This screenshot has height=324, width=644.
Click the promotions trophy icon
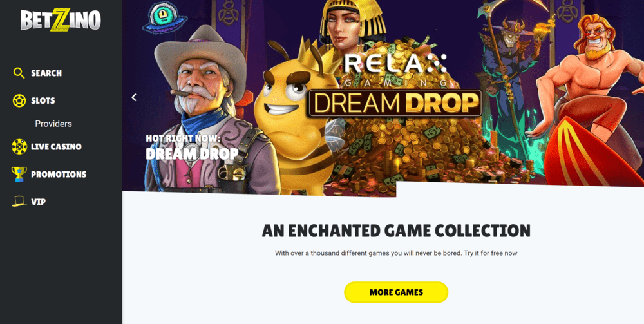pos(19,174)
